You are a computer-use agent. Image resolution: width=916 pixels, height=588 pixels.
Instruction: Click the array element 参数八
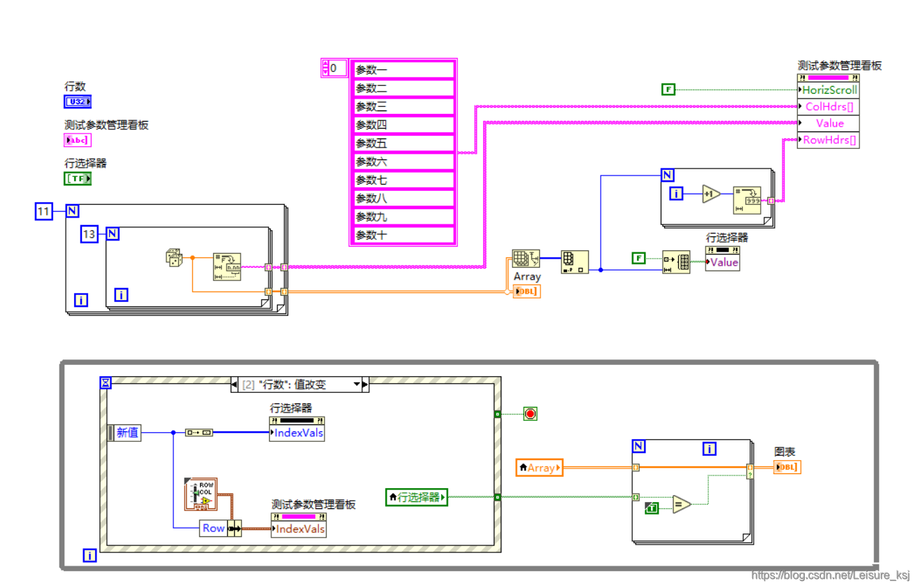(x=403, y=198)
